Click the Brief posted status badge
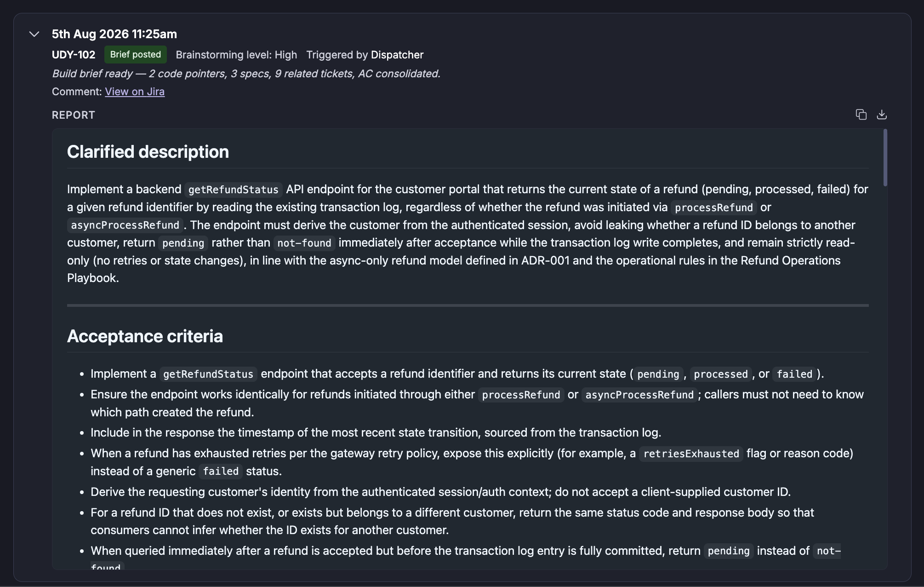The height and width of the screenshot is (587, 924). point(136,54)
